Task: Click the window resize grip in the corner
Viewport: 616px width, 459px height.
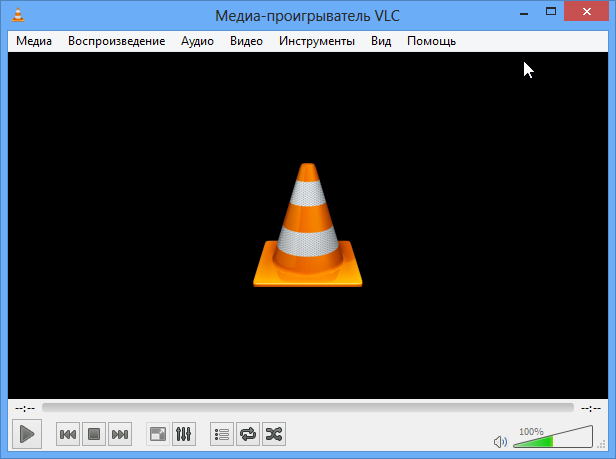Action: tap(601, 444)
